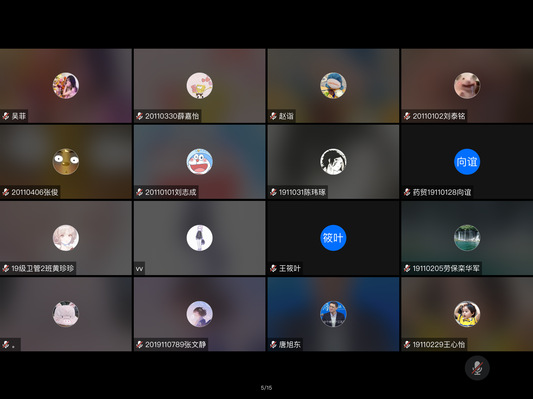
Task: Click the name label 19级卫管2班黄珍珍
Action: (x=42, y=268)
